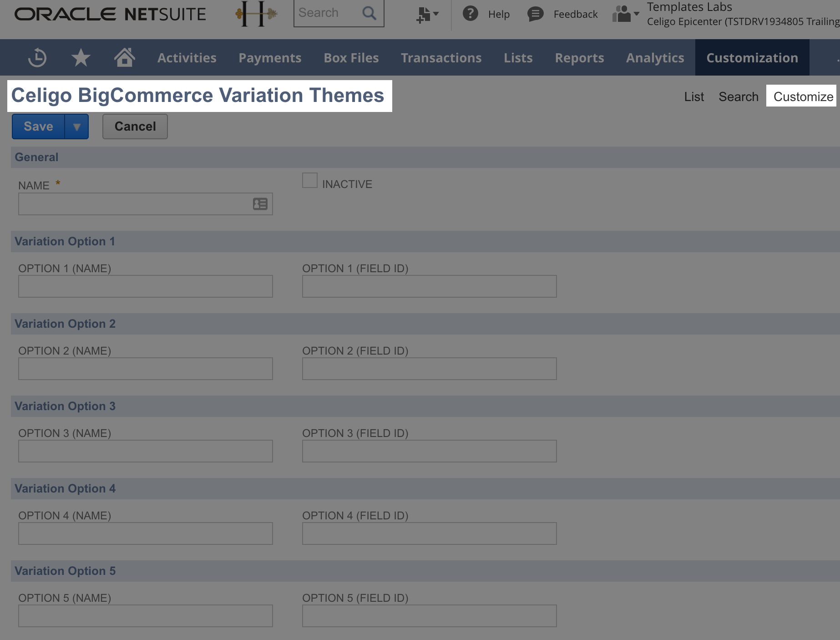Click the OPTION 1 (FIELD ID) field

[x=430, y=286]
